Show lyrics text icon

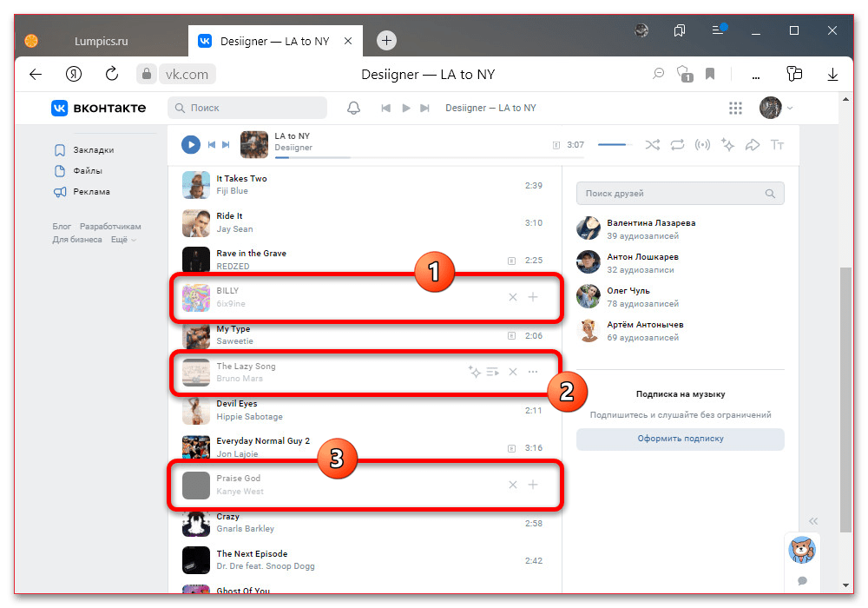point(777,145)
